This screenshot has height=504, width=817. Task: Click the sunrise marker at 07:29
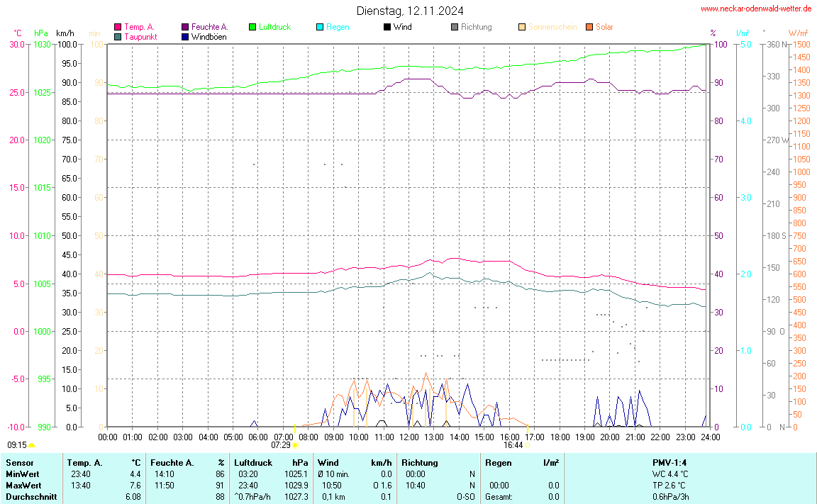pyautogui.click(x=295, y=445)
